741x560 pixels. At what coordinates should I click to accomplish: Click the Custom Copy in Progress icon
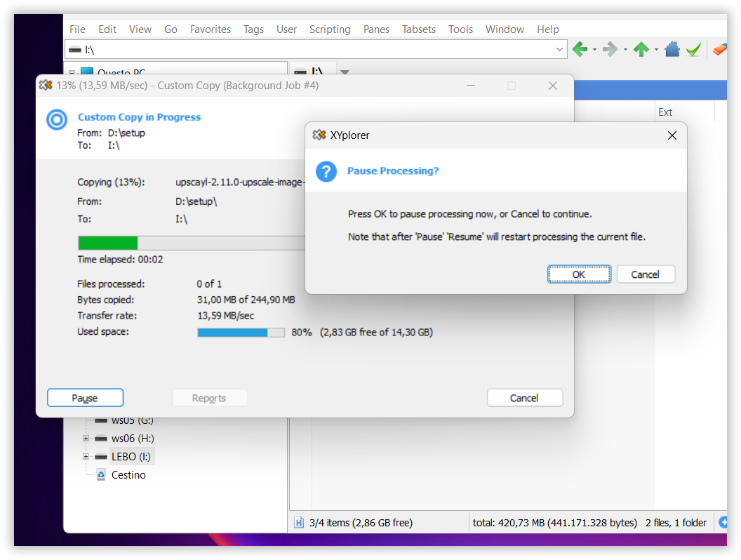click(x=57, y=119)
